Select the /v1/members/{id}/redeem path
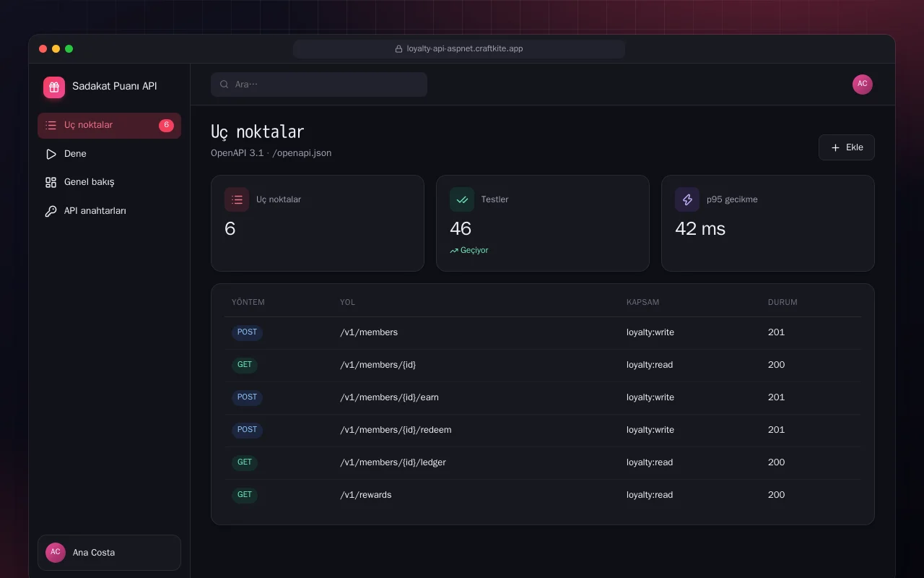The image size is (924, 578). [x=396, y=430]
